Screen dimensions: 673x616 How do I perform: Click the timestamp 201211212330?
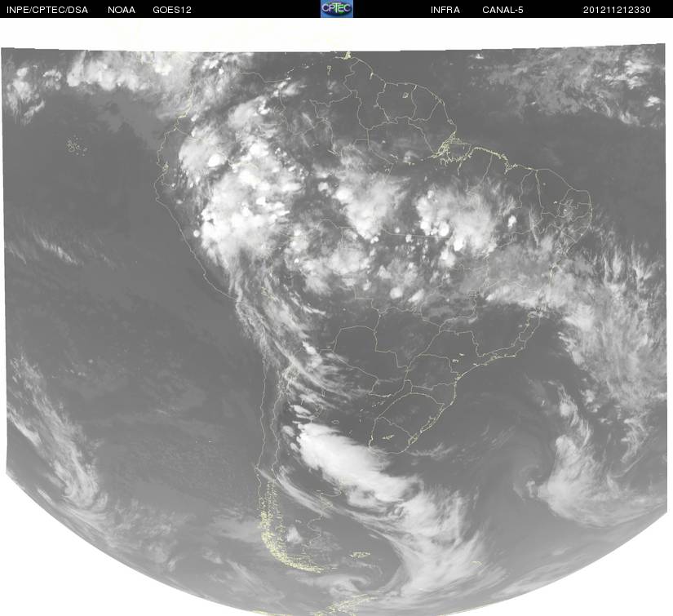617,10
